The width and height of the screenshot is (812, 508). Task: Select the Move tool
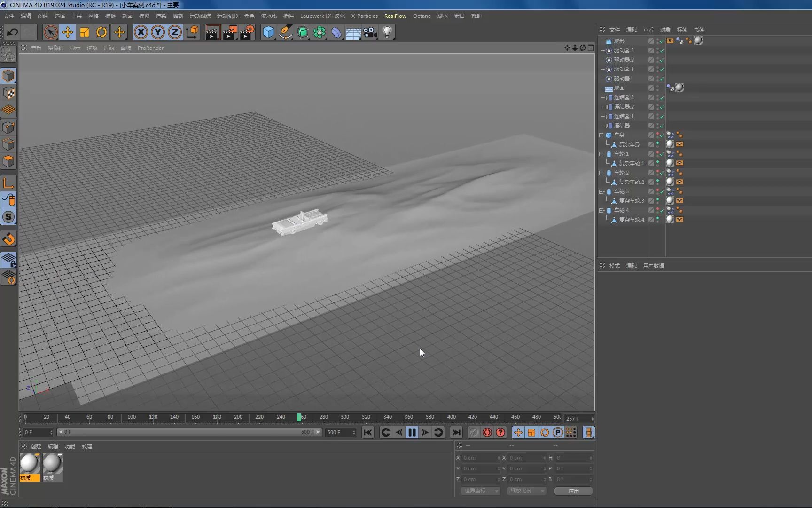(x=67, y=32)
